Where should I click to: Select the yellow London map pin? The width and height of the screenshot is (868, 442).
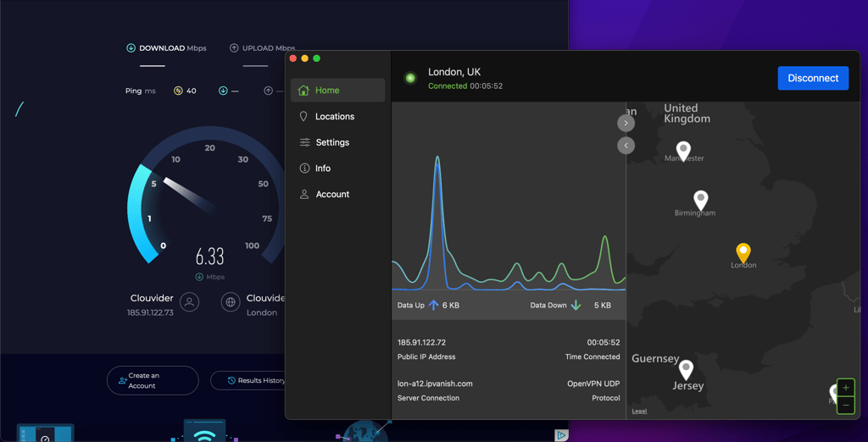[743, 253]
